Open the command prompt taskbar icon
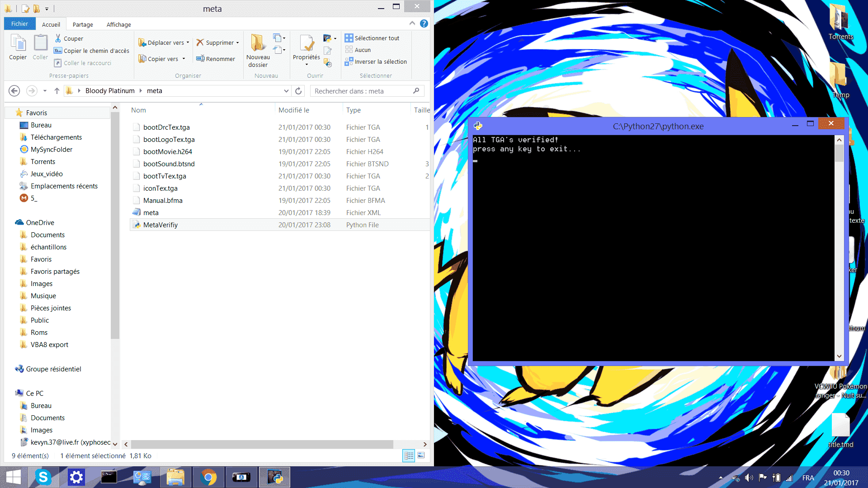Screen dimensions: 868x488 (109, 477)
